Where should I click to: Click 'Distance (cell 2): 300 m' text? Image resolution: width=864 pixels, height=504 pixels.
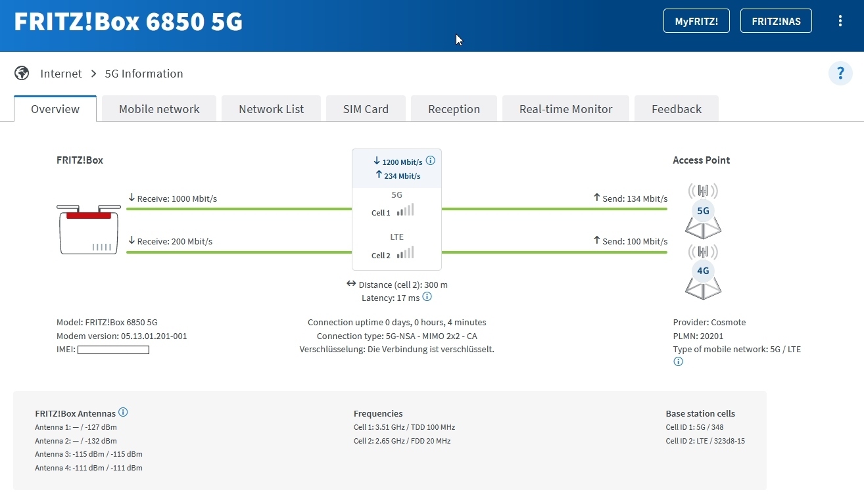403,285
